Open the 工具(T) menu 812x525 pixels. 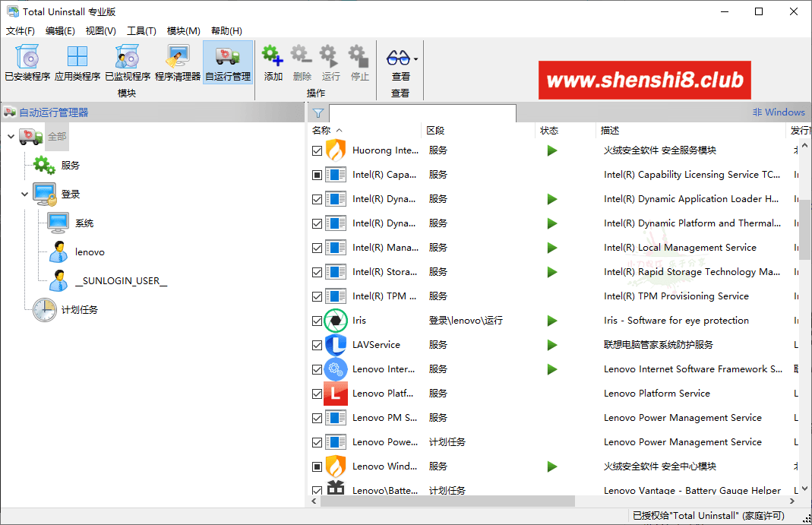pos(141,31)
